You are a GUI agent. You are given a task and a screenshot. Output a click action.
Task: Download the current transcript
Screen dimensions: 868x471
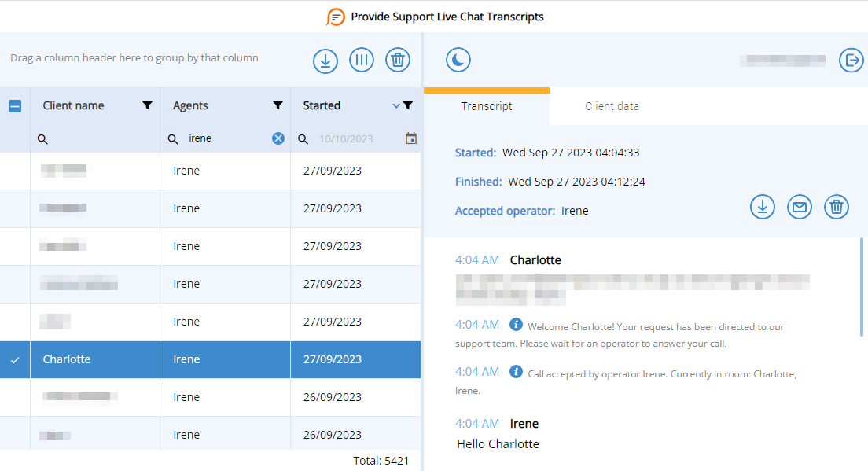(x=763, y=207)
